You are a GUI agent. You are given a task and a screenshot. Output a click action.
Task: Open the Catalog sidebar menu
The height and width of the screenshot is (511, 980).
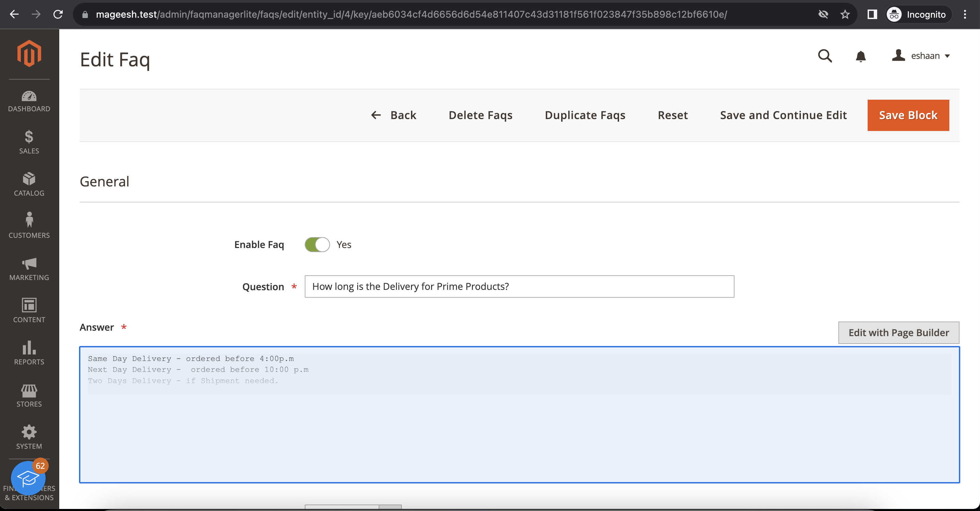click(29, 184)
